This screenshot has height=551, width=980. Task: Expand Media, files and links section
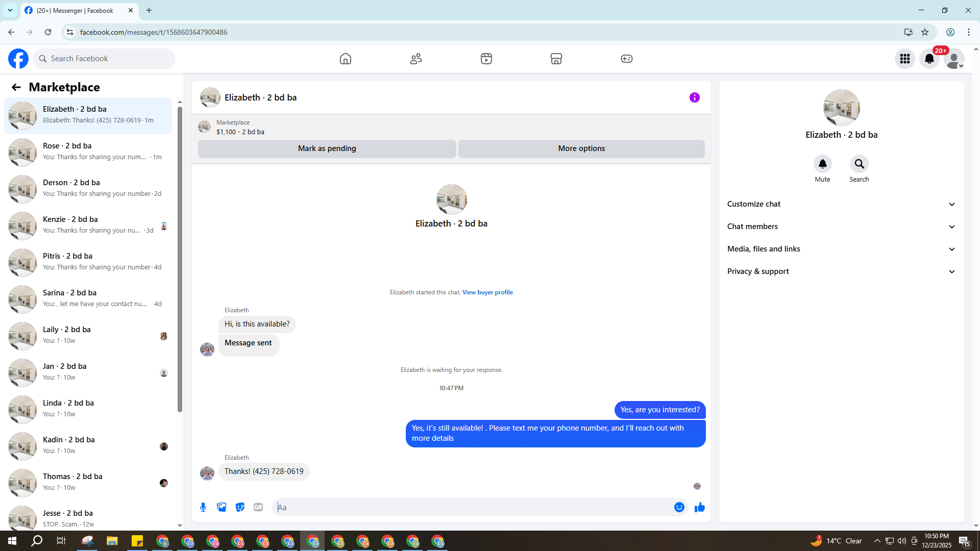[841, 249]
